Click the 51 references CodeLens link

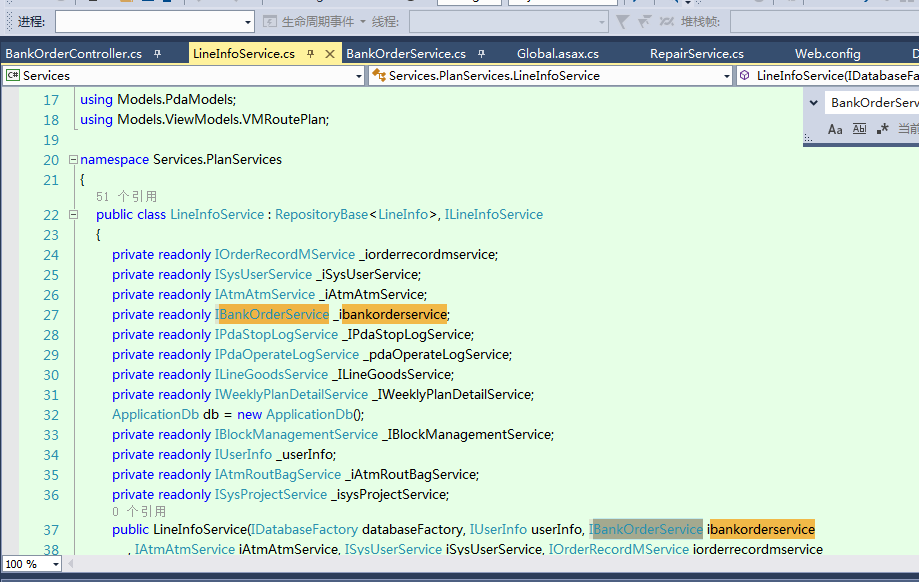click(x=126, y=197)
